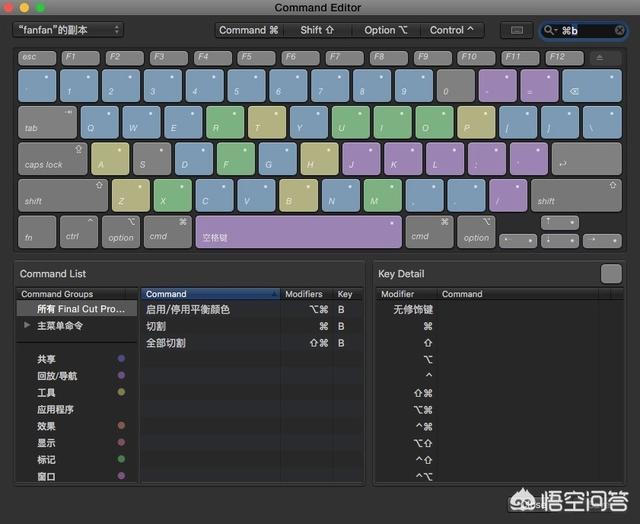Select the 显示 command group
Viewport: 640px width, 524px height.
[x=77, y=443]
